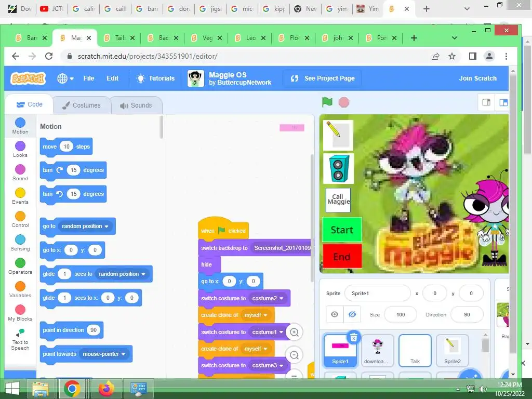Select Sprite1 thumbnail in sprite list
This screenshot has width=532, height=399.
click(340, 351)
